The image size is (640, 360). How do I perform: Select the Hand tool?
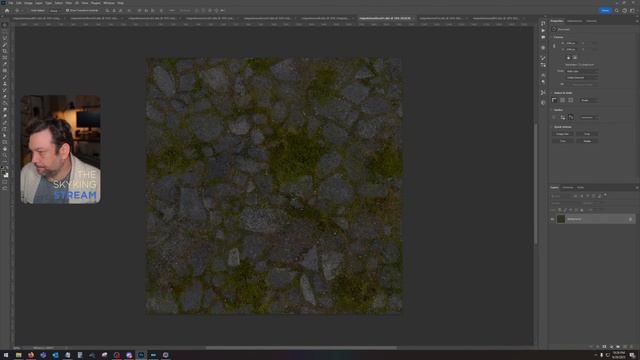pos(5,149)
